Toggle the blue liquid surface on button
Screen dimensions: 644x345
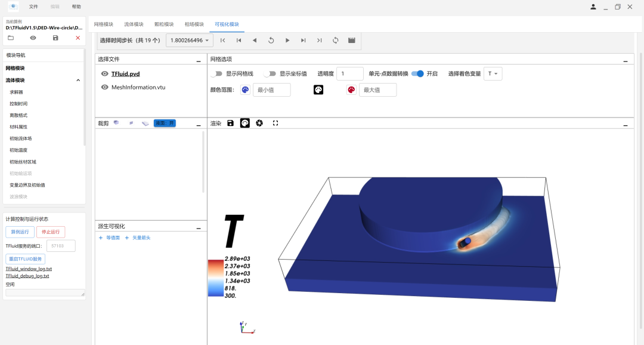(165, 123)
